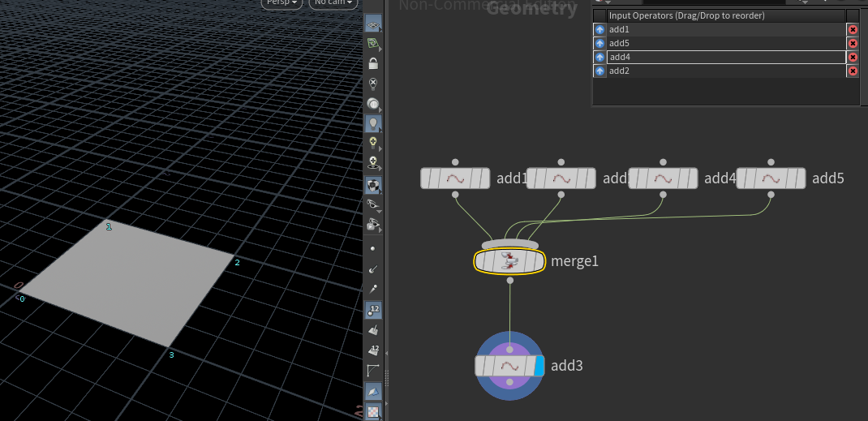The width and height of the screenshot is (868, 421).
Task: Toggle display point trails icon
Action: [x=373, y=289]
